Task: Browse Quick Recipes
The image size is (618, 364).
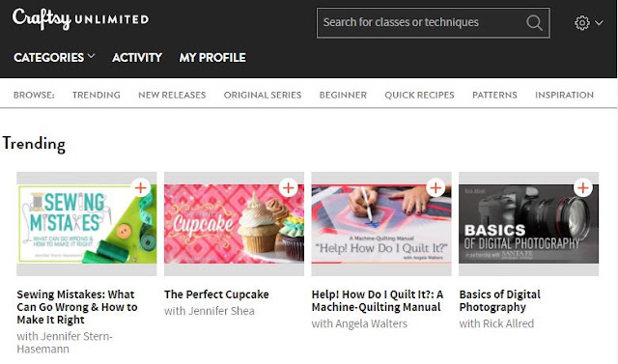Action: click(x=419, y=95)
